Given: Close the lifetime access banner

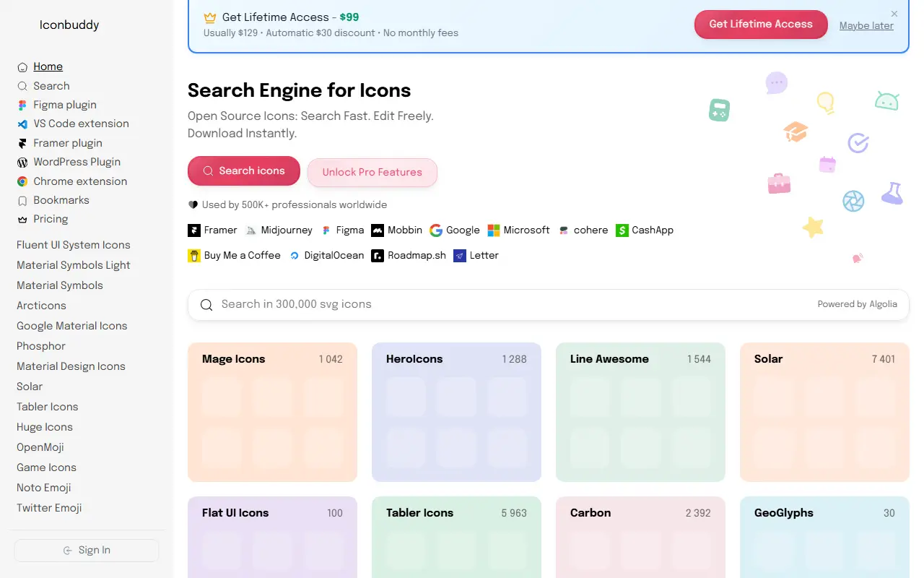Looking at the screenshot, I should click(894, 14).
